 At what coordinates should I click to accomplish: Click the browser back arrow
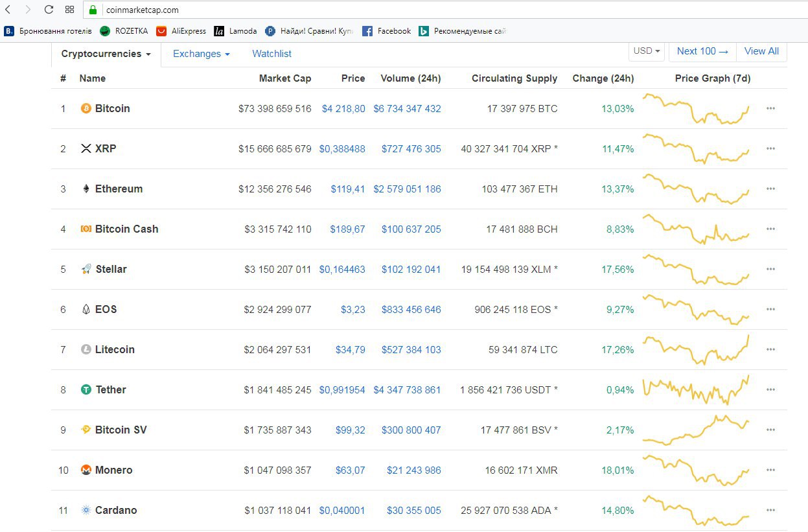pos(7,10)
